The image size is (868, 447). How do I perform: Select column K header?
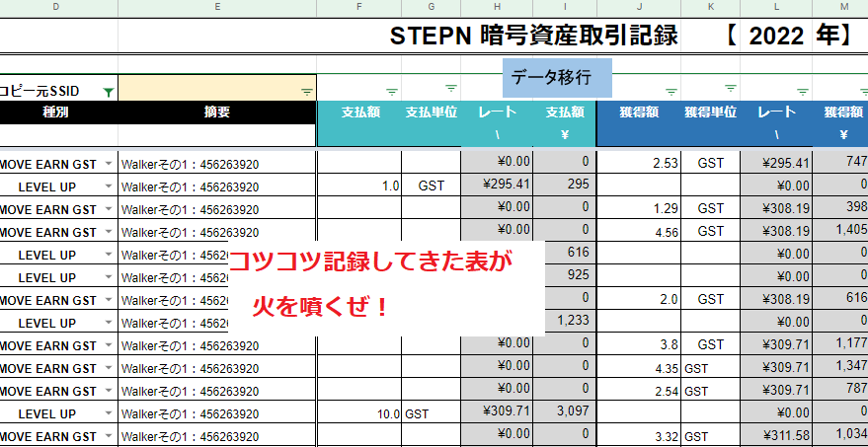click(711, 7)
